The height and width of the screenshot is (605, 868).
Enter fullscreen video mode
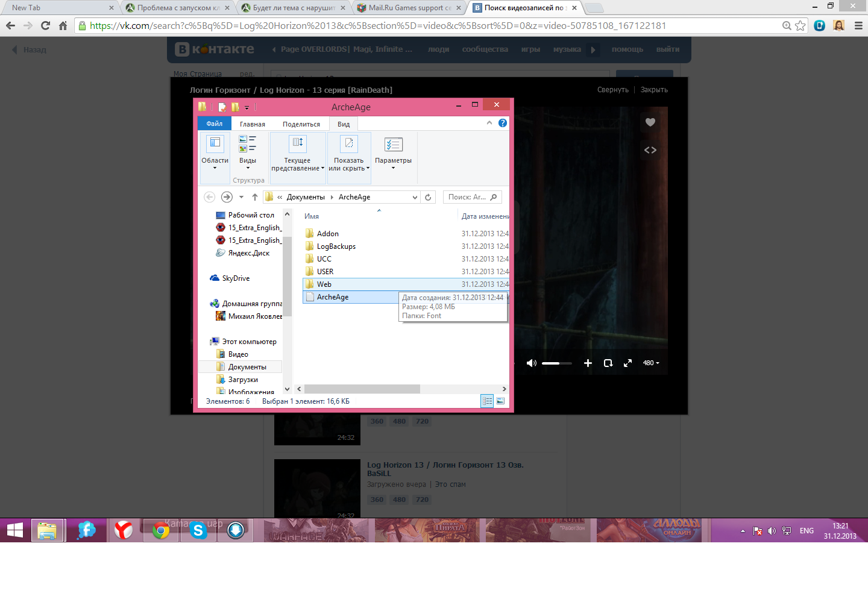pos(627,363)
